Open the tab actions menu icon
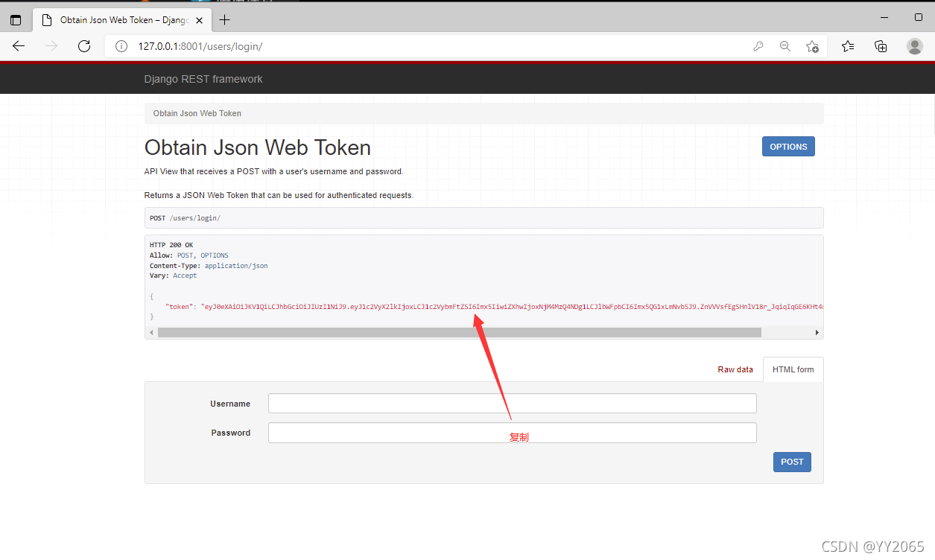Image resolution: width=935 pixels, height=560 pixels. (16, 20)
